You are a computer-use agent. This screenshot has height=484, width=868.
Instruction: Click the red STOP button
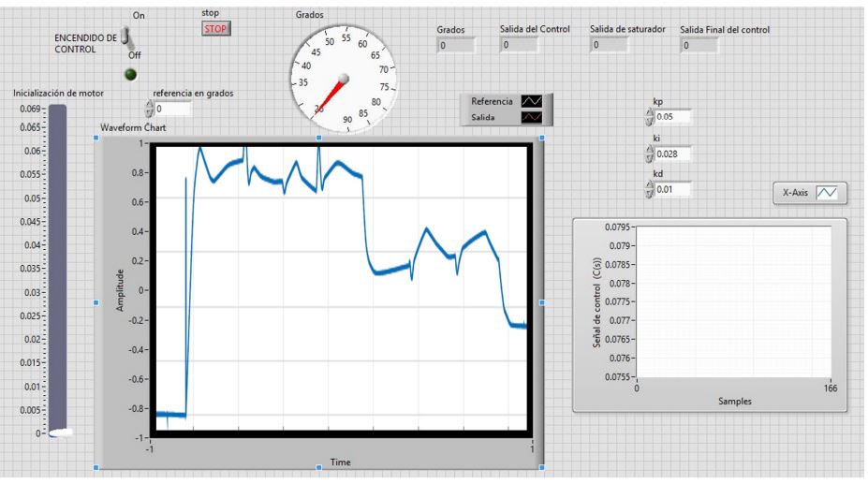coord(215,29)
